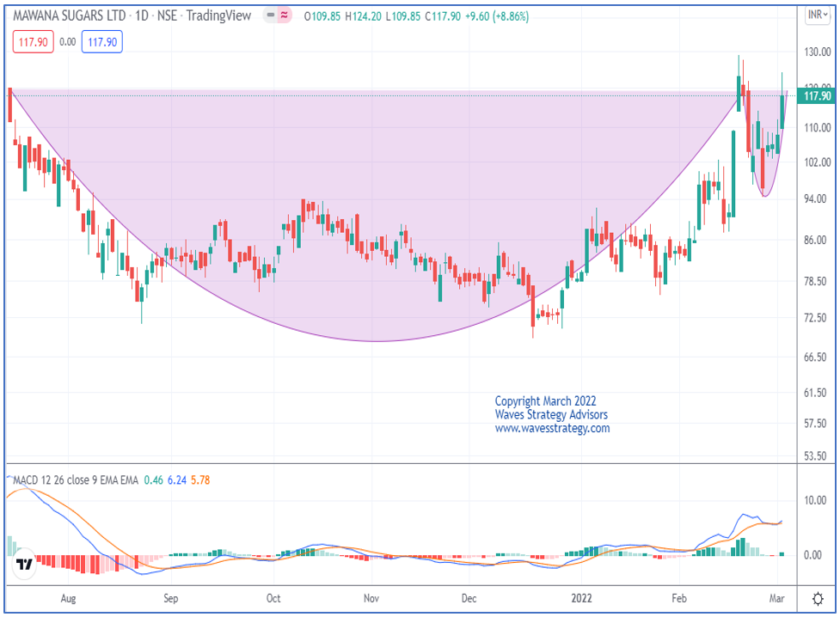Click the www.wavesstrategy.com link text
The height and width of the screenshot is (617, 840).
click(552, 428)
